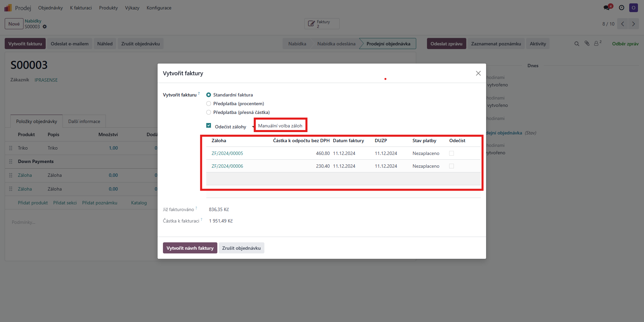This screenshot has height=322, width=644.
Task: Open the ZF/2024/00005 deposit link
Action: [227, 153]
